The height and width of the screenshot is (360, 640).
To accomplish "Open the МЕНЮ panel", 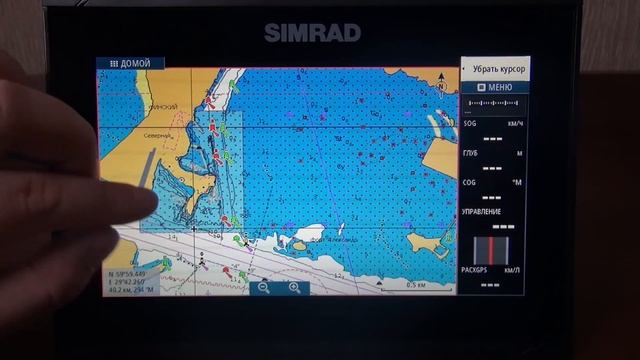I will coord(495,87).
